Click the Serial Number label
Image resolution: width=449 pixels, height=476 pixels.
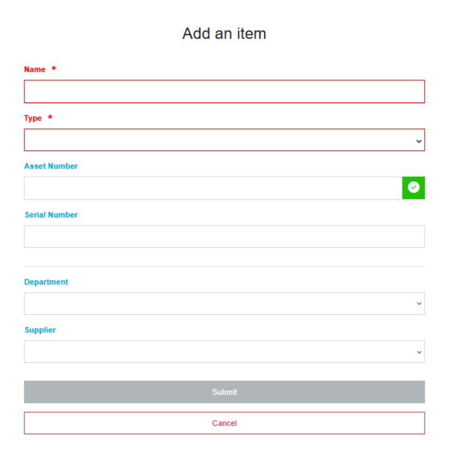51,214
